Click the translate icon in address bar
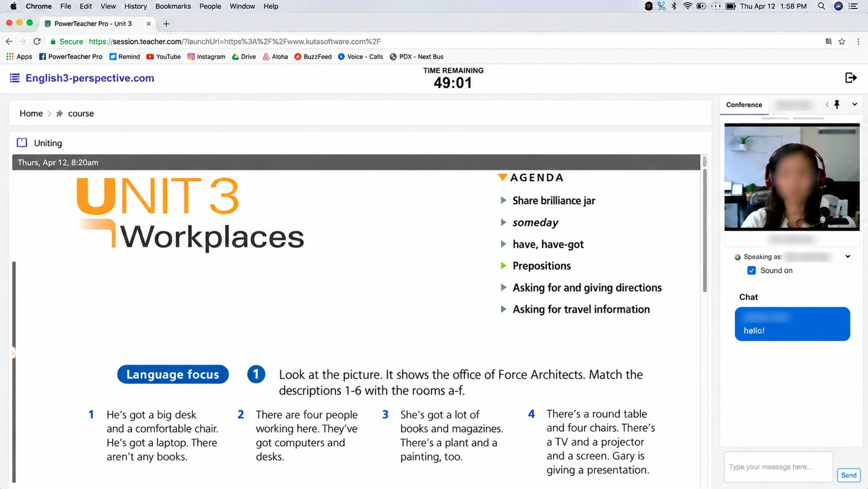Screen dimensions: 868x489 (828, 42)
